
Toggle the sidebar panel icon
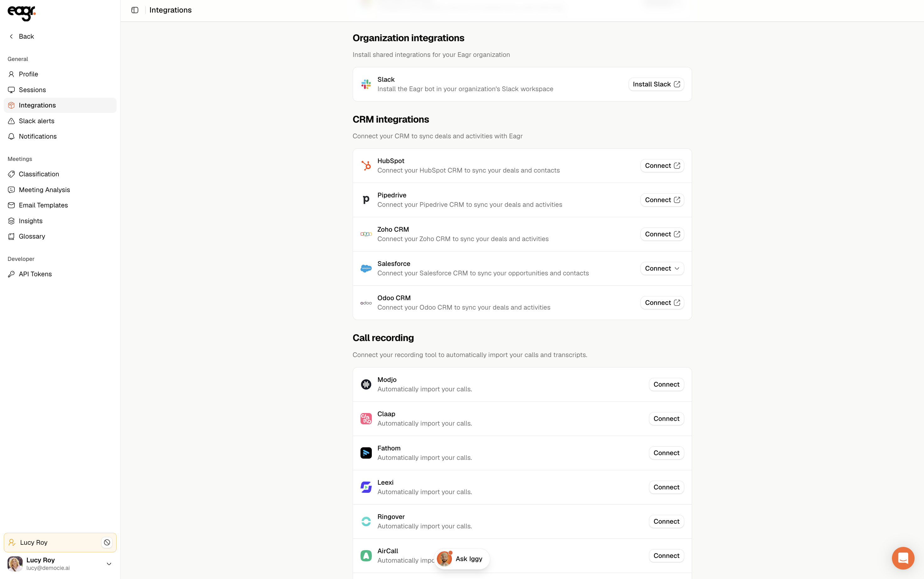(x=135, y=10)
